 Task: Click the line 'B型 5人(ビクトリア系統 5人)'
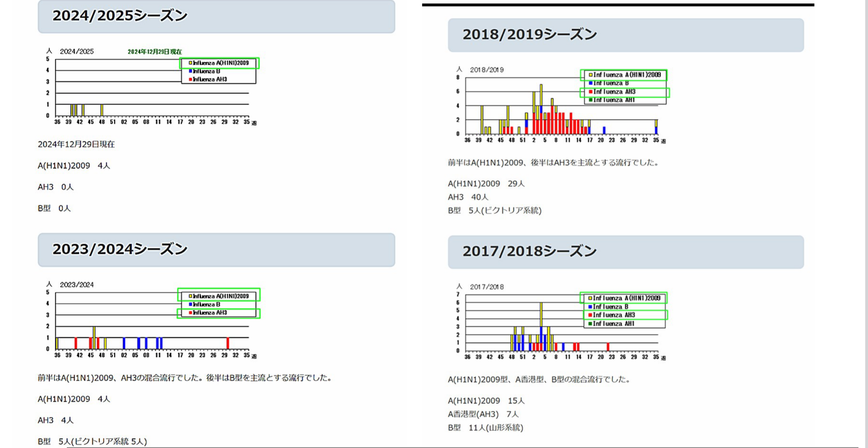pos(92,441)
